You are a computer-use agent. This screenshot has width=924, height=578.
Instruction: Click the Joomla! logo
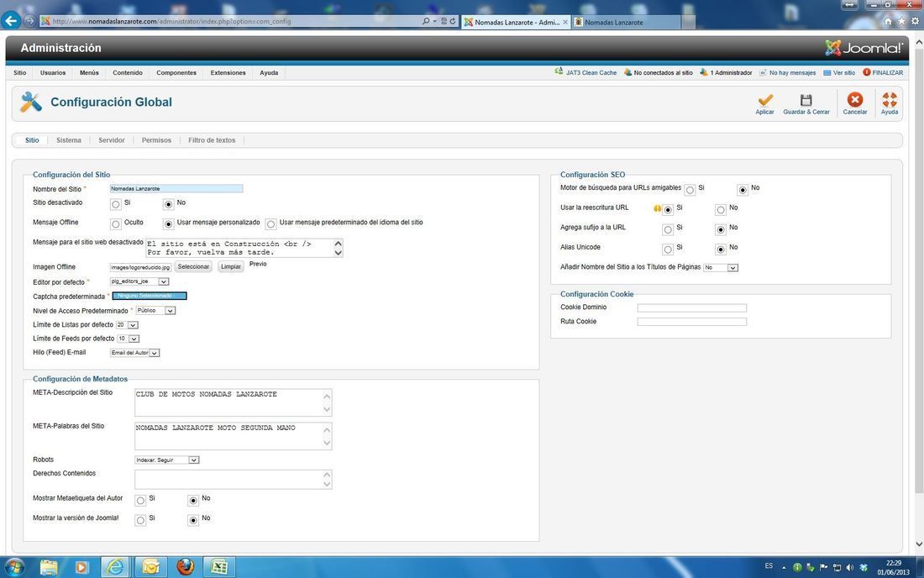coord(864,48)
